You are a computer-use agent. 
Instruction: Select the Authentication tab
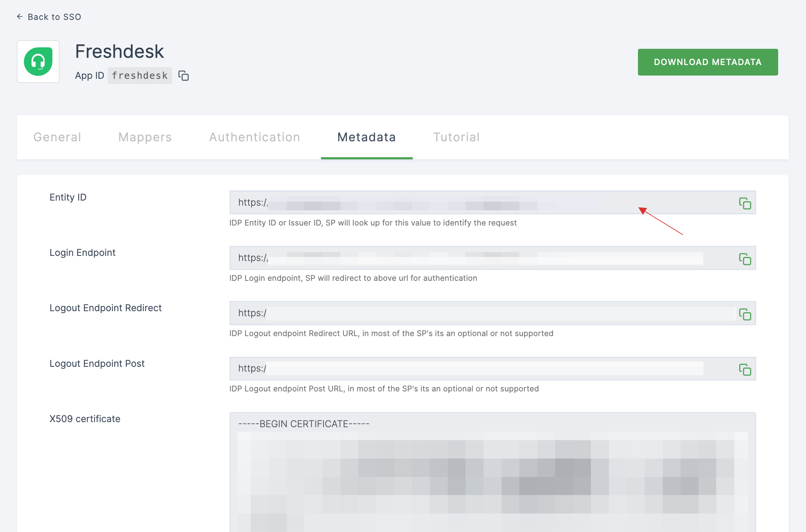click(x=255, y=137)
